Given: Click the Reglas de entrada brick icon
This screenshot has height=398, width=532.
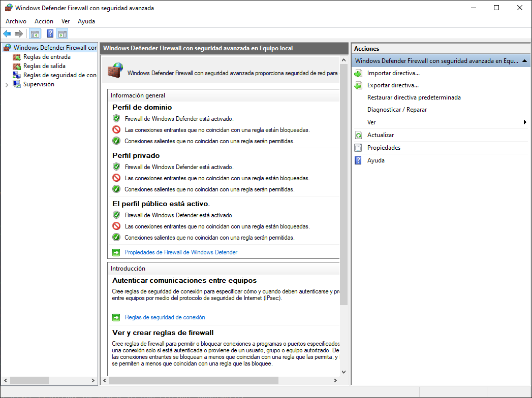Looking at the screenshot, I should (x=17, y=57).
